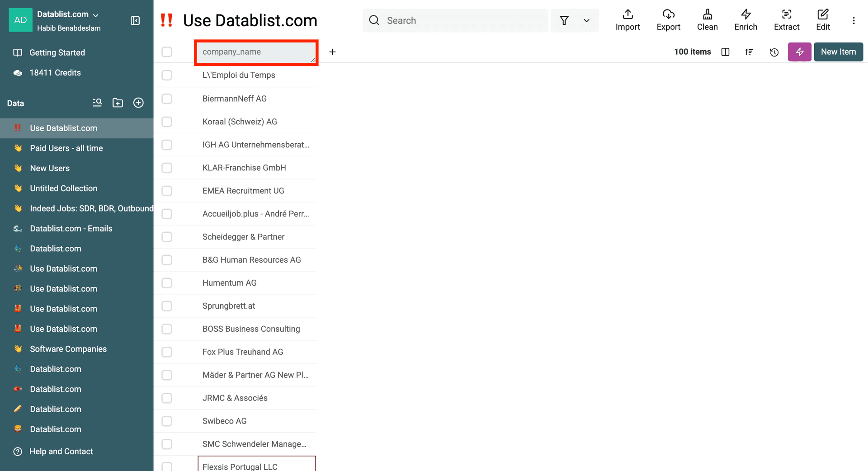Open the Software Companies collection
This screenshot has width=868, height=471.
click(x=68, y=349)
